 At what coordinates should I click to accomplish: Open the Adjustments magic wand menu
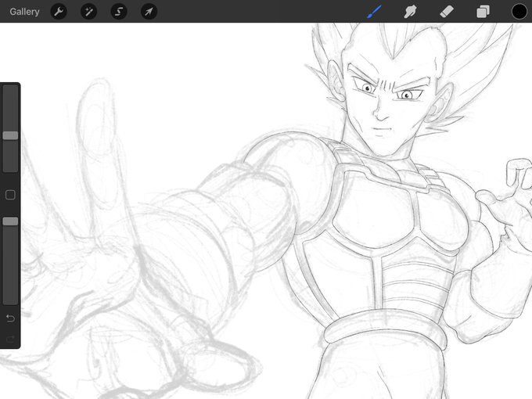tap(89, 12)
